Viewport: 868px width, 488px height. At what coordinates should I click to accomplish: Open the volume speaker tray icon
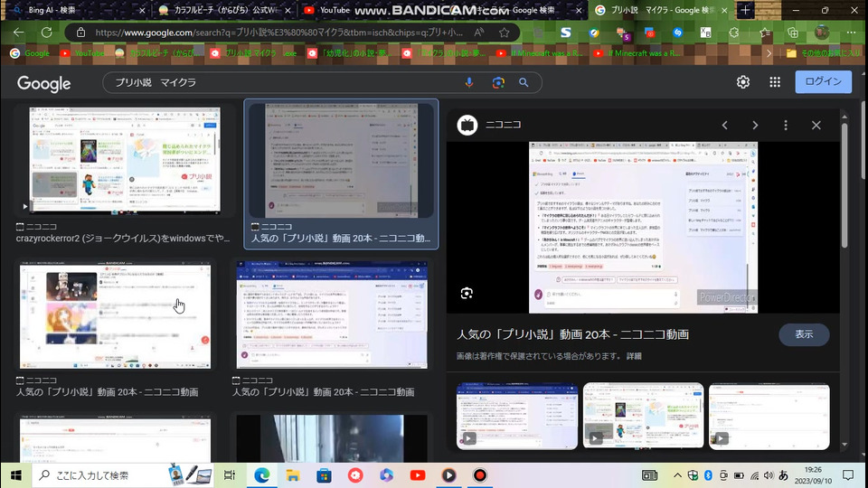pyautogui.click(x=769, y=475)
